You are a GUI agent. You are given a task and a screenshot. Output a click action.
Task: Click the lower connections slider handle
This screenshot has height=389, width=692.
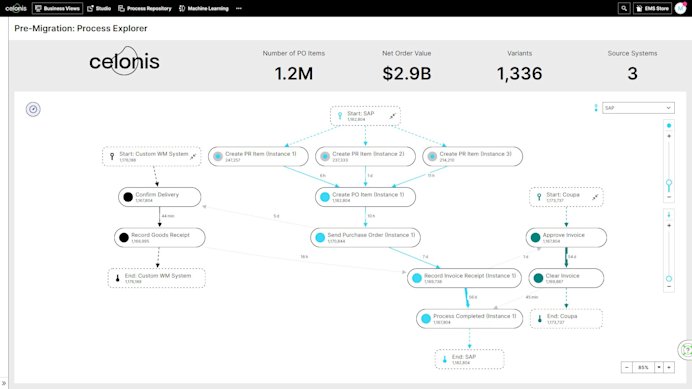pyautogui.click(x=669, y=279)
